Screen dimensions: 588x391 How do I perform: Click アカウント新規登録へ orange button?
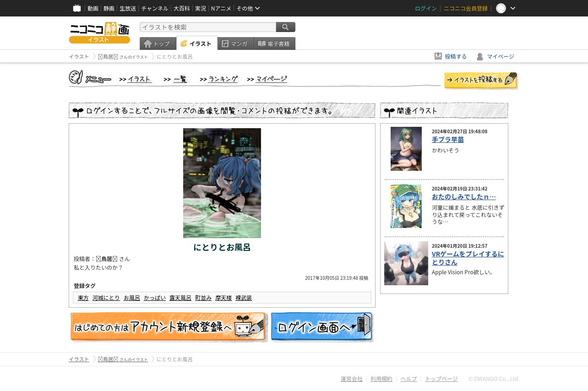pyautogui.click(x=169, y=327)
